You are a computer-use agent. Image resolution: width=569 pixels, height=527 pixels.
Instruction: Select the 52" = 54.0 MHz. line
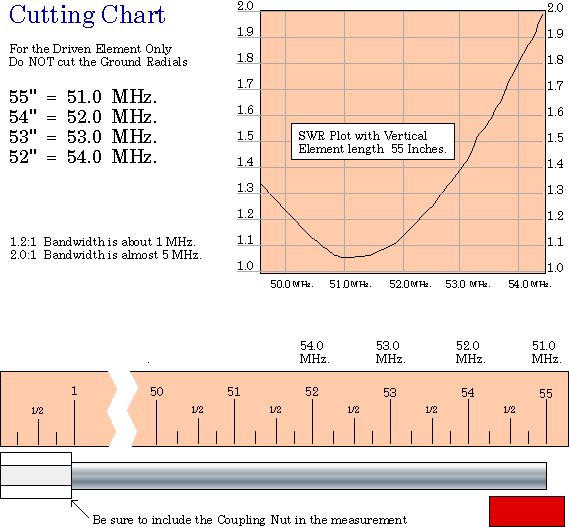(83, 157)
